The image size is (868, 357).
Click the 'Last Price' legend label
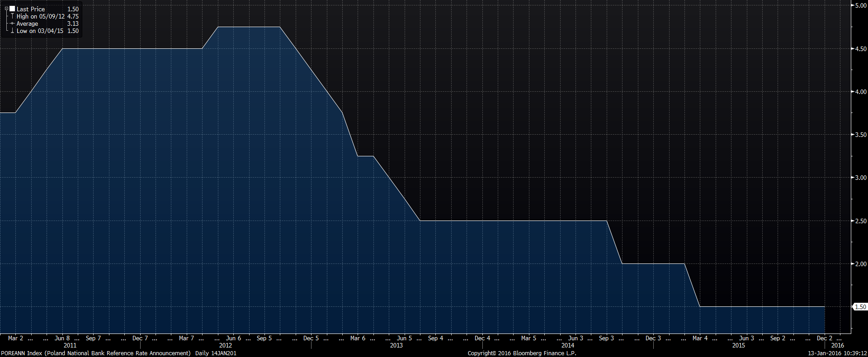(31, 9)
